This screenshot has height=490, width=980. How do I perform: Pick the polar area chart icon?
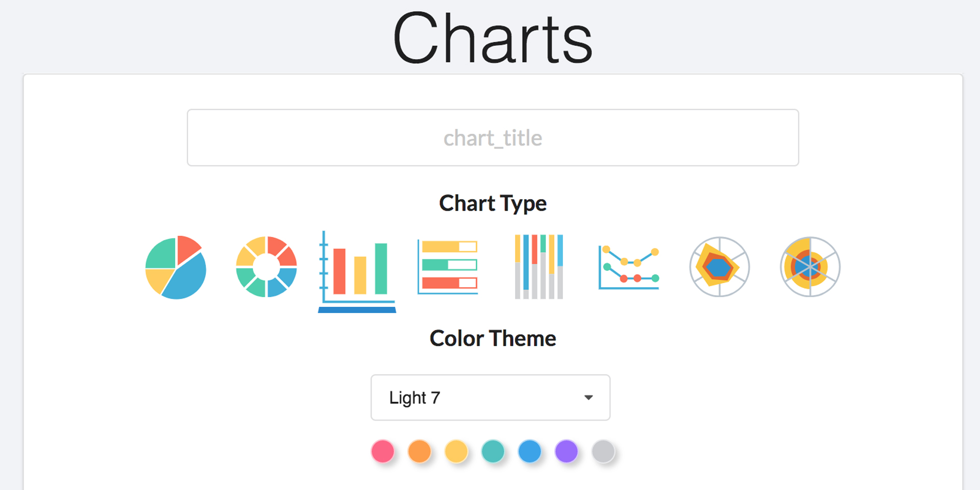(810, 266)
